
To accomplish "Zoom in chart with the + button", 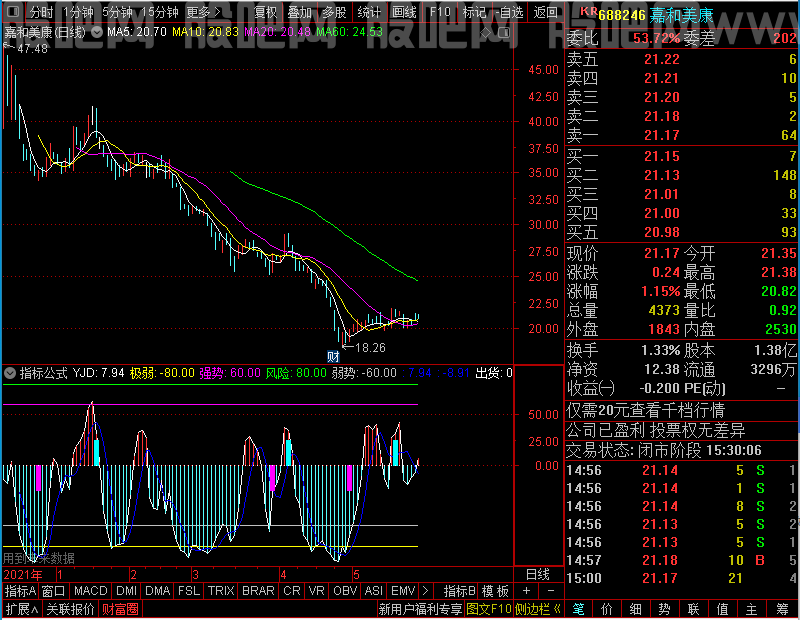I will pos(527,591).
